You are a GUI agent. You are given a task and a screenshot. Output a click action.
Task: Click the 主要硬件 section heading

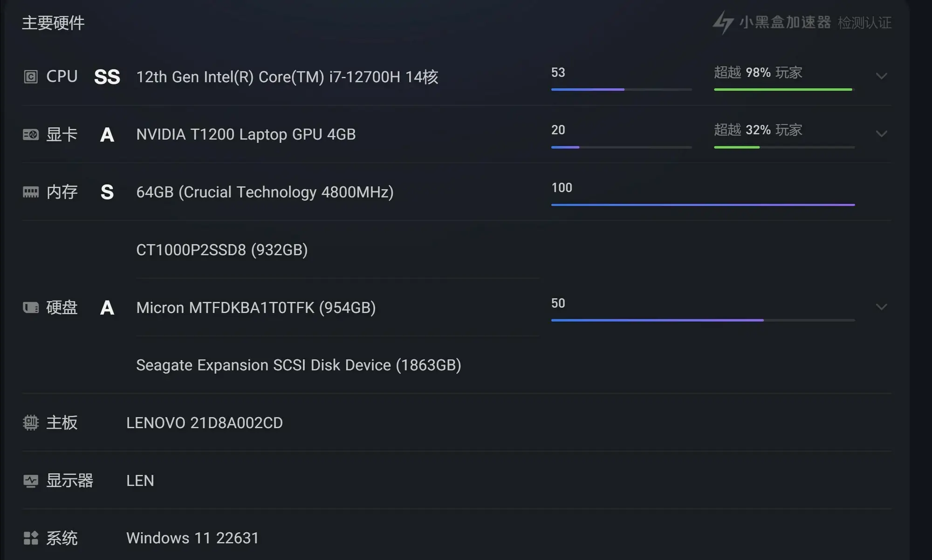pyautogui.click(x=53, y=23)
